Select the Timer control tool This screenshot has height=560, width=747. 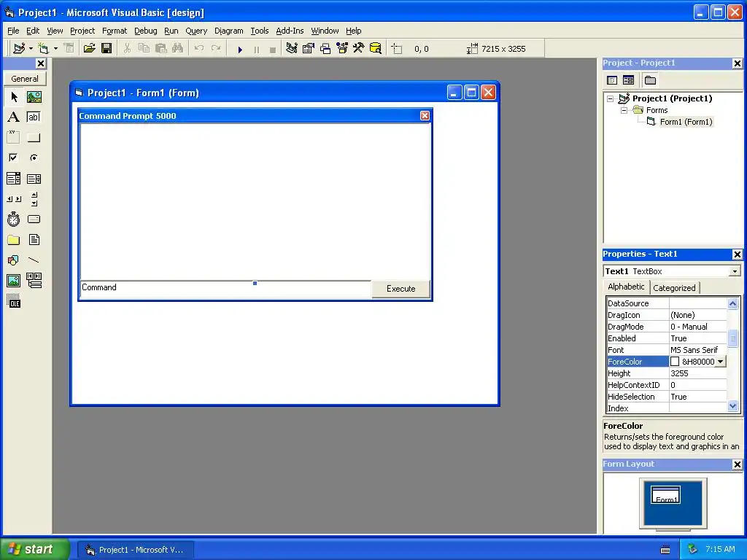14,219
